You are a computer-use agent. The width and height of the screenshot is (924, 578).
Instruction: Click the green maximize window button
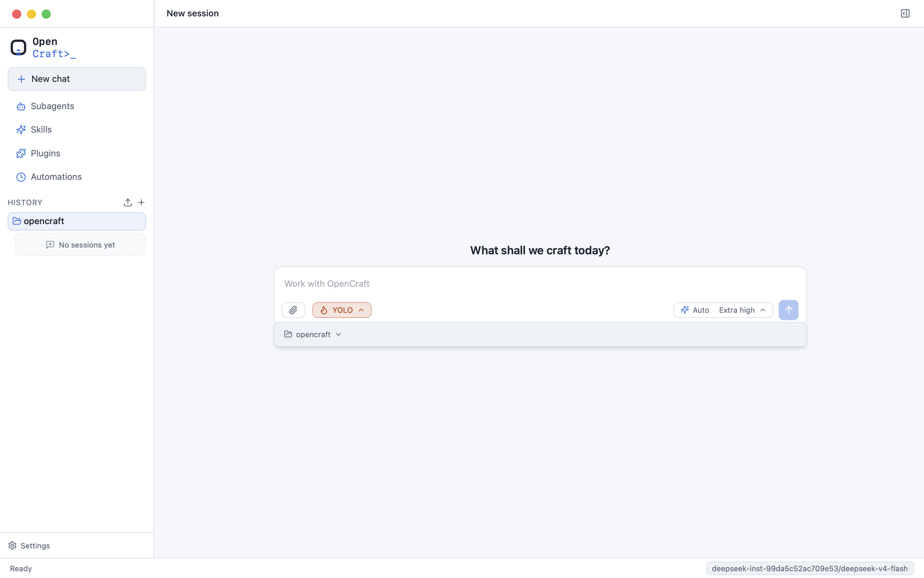pyautogui.click(x=46, y=14)
